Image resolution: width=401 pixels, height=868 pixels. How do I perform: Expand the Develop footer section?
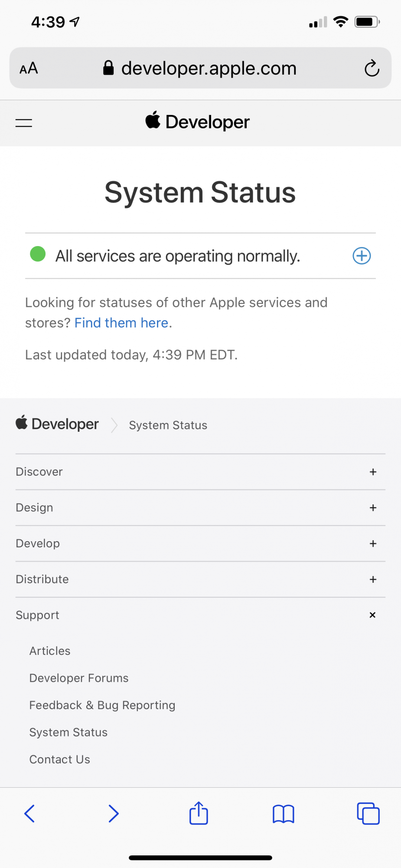pyautogui.click(x=373, y=543)
